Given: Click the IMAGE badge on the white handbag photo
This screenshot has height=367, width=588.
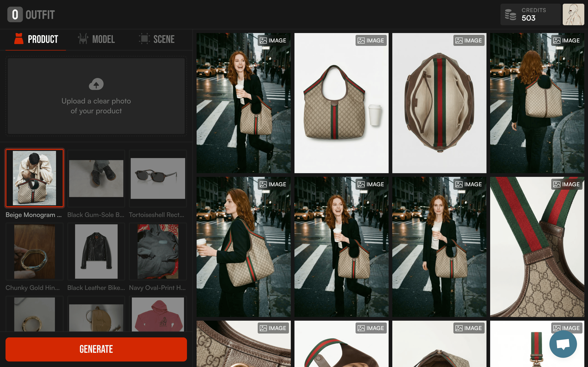Looking at the screenshot, I should tap(371, 40).
